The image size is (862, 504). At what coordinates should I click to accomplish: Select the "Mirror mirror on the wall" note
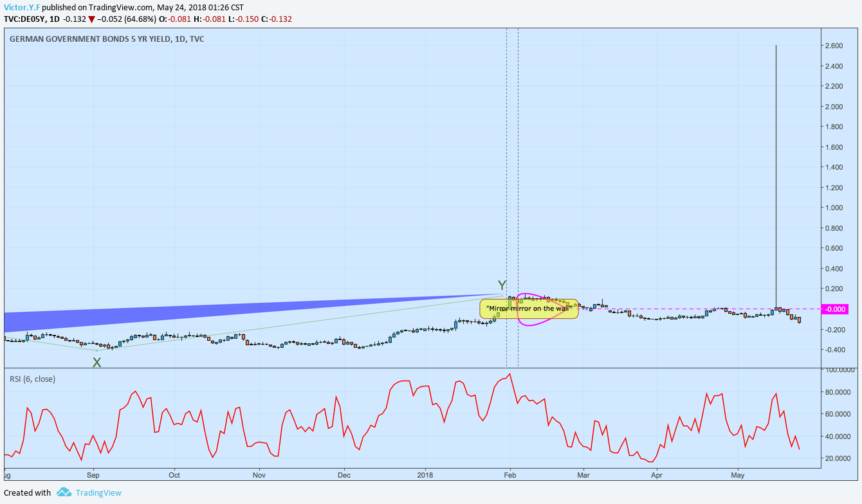529,309
